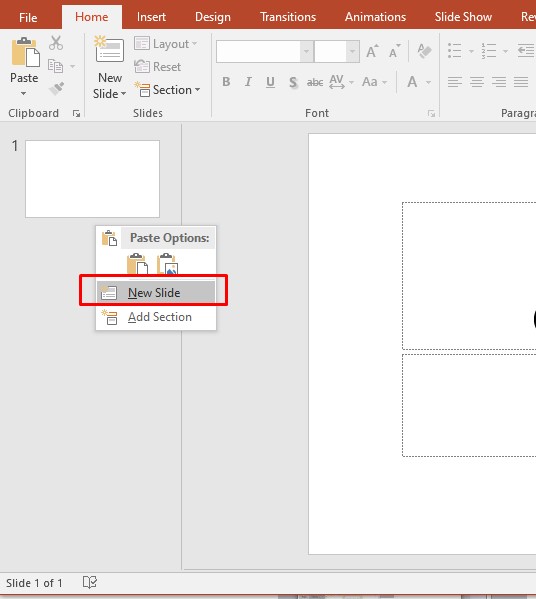Expand the New Slide dropdown arrow
This screenshot has height=599, width=536.
coord(123,94)
